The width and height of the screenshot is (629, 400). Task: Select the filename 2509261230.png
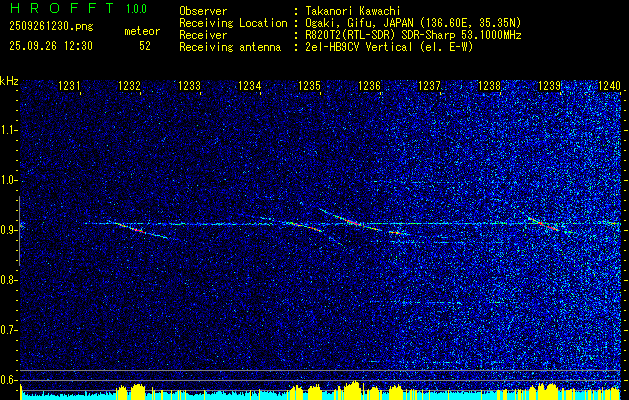(x=51, y=26)
